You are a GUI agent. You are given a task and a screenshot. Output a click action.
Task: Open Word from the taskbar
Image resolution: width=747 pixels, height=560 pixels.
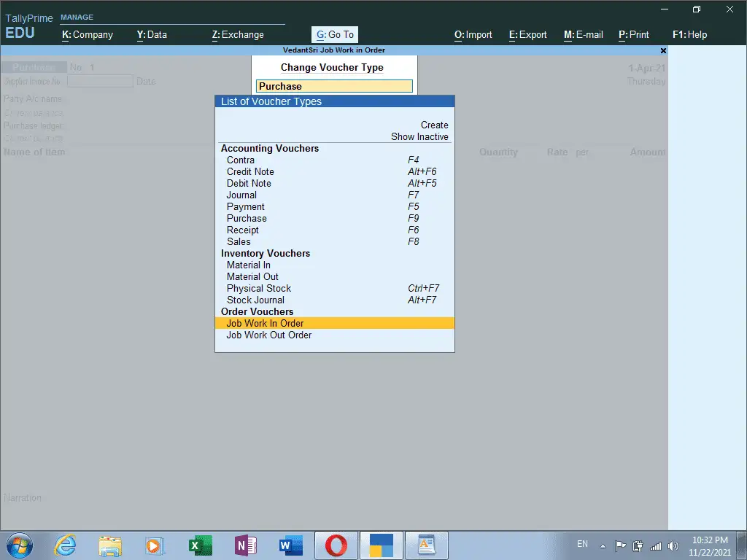(291, 545)
